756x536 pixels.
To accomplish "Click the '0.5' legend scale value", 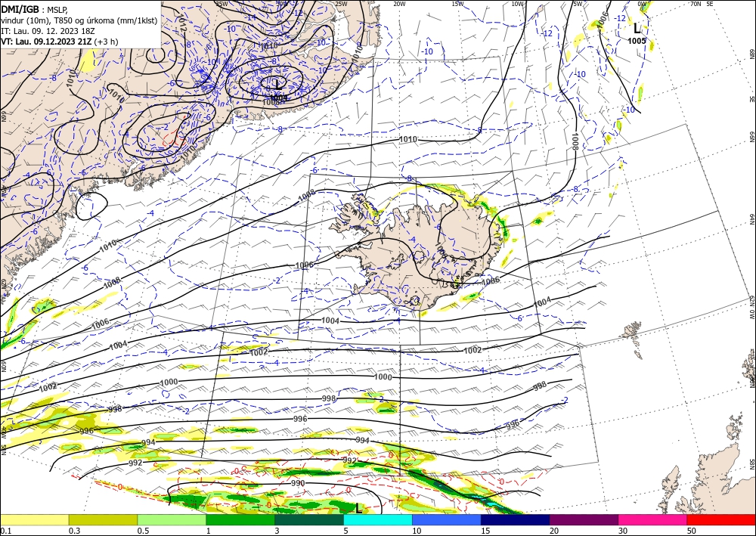I will (x=142, y=531).
